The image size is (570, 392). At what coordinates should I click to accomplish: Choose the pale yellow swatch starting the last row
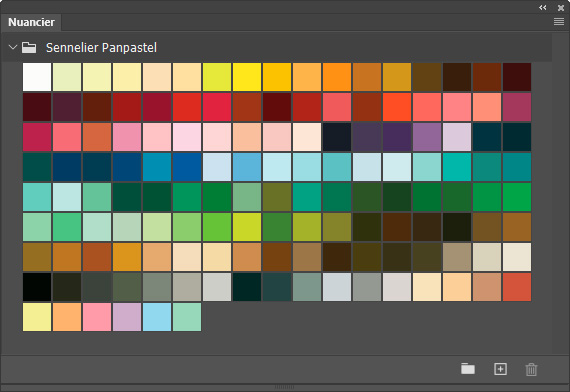37,317
